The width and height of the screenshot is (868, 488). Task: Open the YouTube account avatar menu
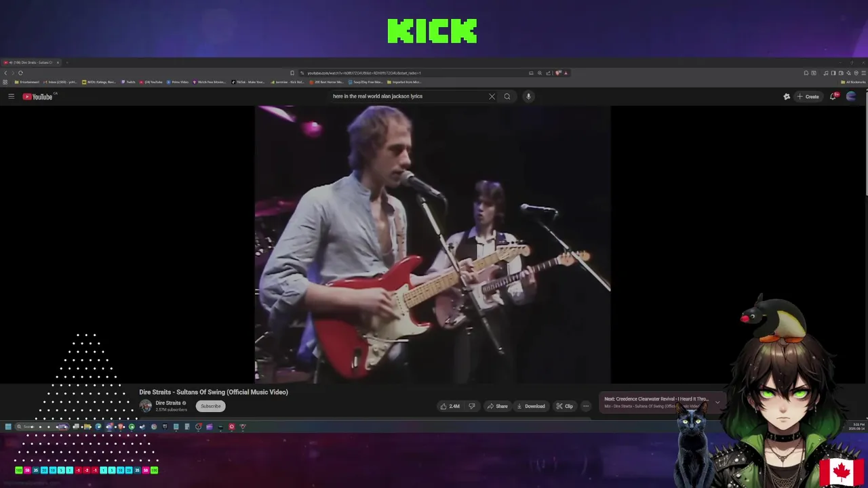(x=851, y=96)
